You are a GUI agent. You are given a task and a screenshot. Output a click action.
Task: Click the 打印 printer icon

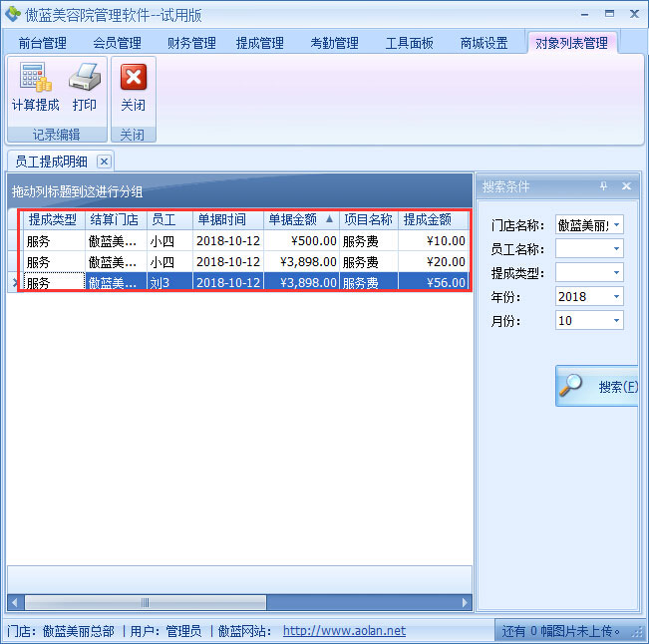[85, 77]
